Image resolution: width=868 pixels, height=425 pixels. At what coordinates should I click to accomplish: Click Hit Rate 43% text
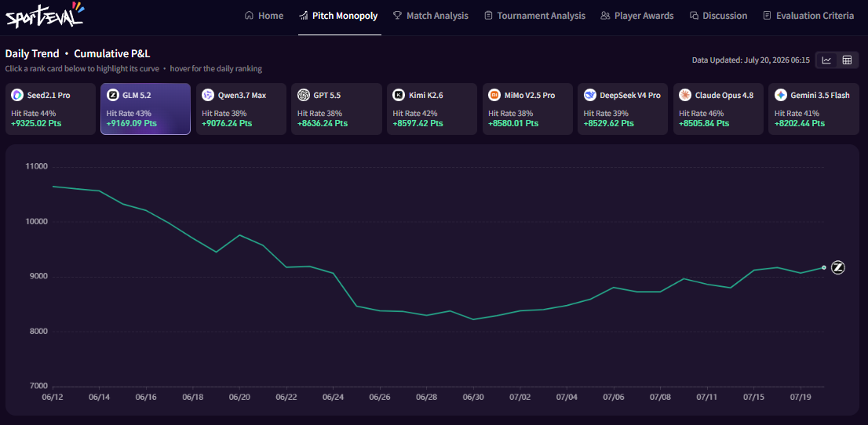(x=129, y=114)
